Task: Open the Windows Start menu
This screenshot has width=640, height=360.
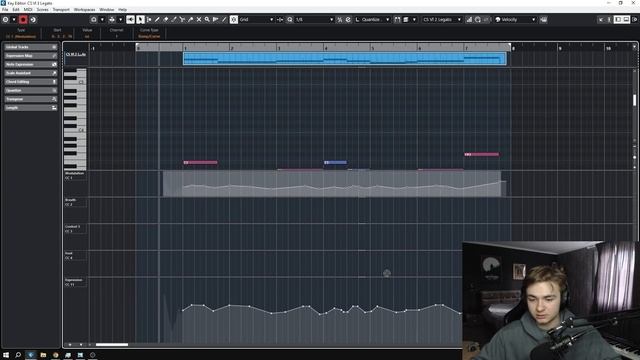Action: 6,355
